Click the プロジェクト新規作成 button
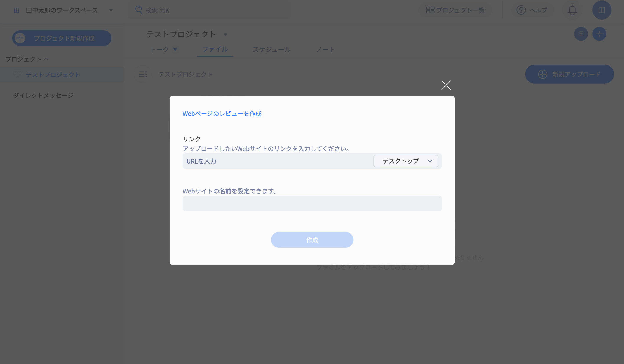The height and width of the screenshot is (364, 624). tap(62, 38)
